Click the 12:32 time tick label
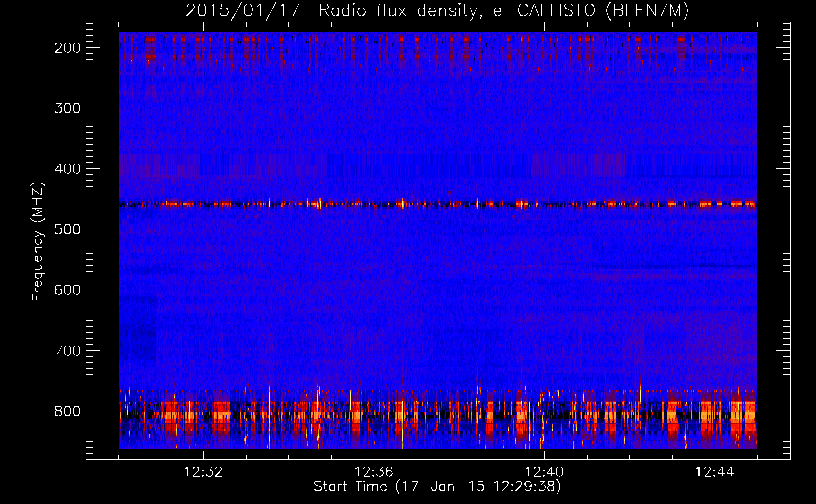The width and height of the screenshot is (816, 504). coord(203,472)
